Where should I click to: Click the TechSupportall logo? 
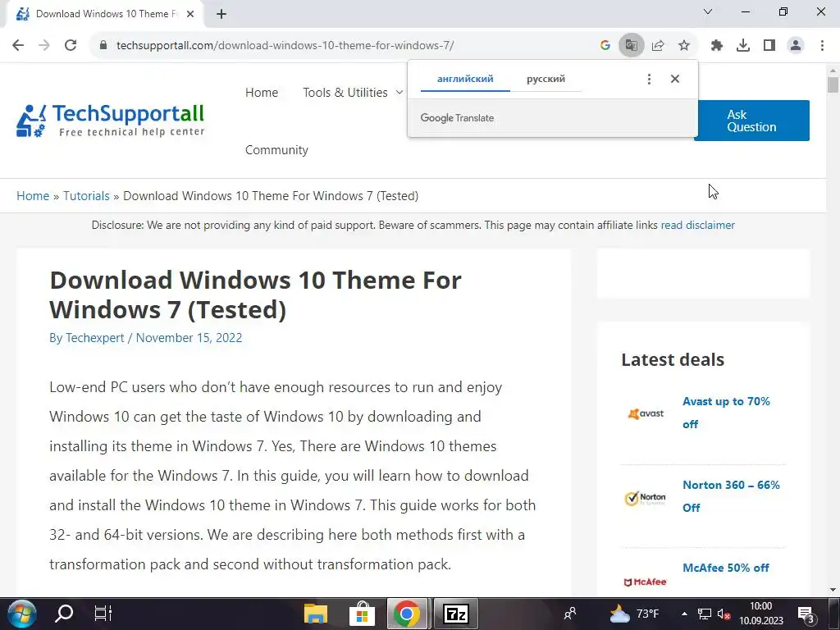111,121
